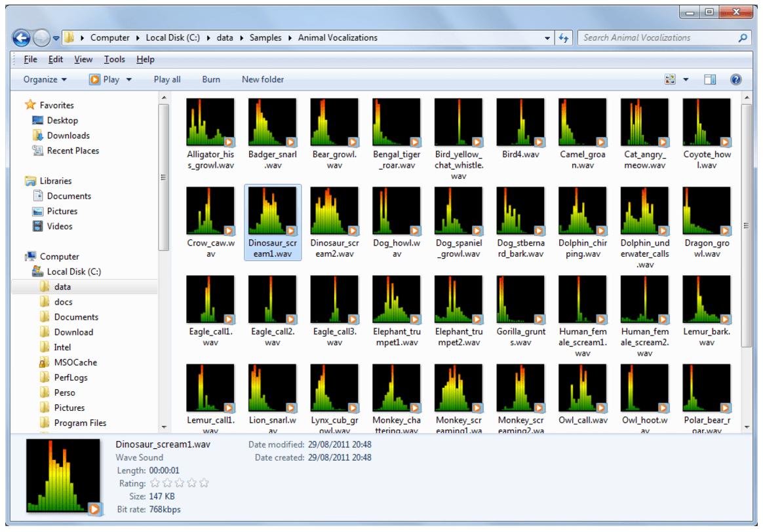Click the first rating star in details pane

click(155, 483)
